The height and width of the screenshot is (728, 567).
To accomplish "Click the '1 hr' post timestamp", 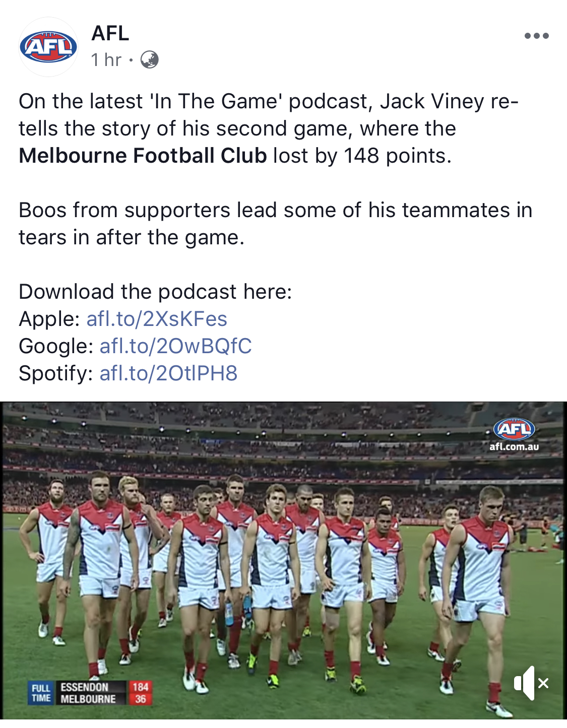I will 106,60.
